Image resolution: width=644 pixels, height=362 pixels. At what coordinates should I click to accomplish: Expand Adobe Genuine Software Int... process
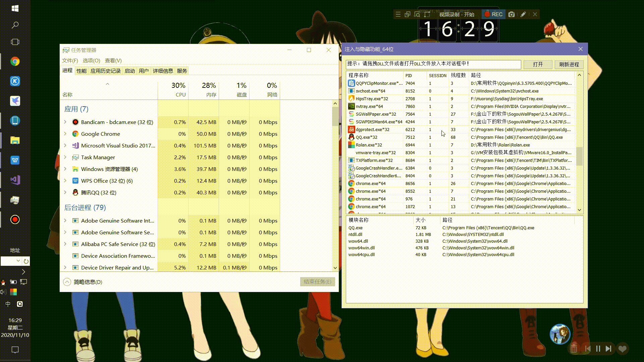coord(65,221)
